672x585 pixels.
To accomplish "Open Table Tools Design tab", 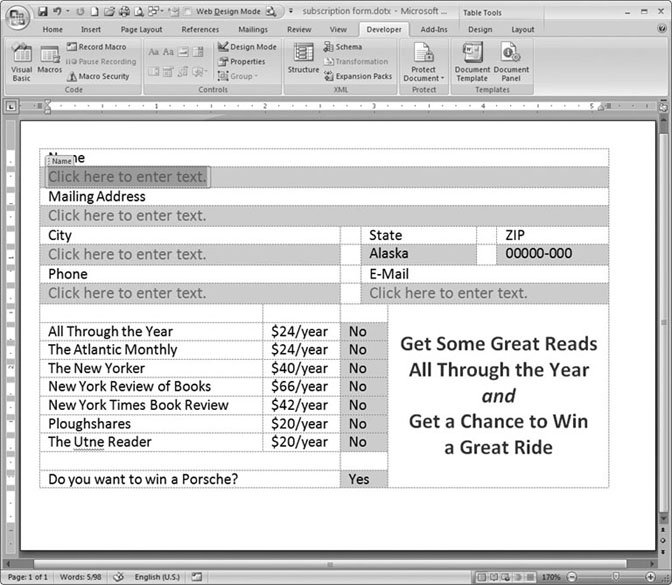I will point(480,30).
